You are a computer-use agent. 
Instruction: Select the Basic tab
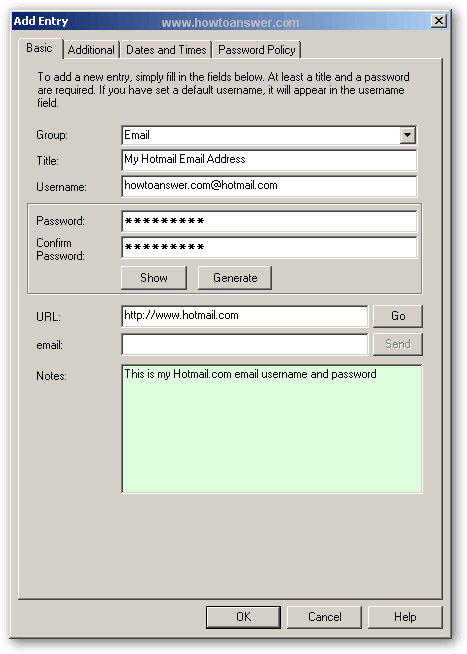[40, 48]
